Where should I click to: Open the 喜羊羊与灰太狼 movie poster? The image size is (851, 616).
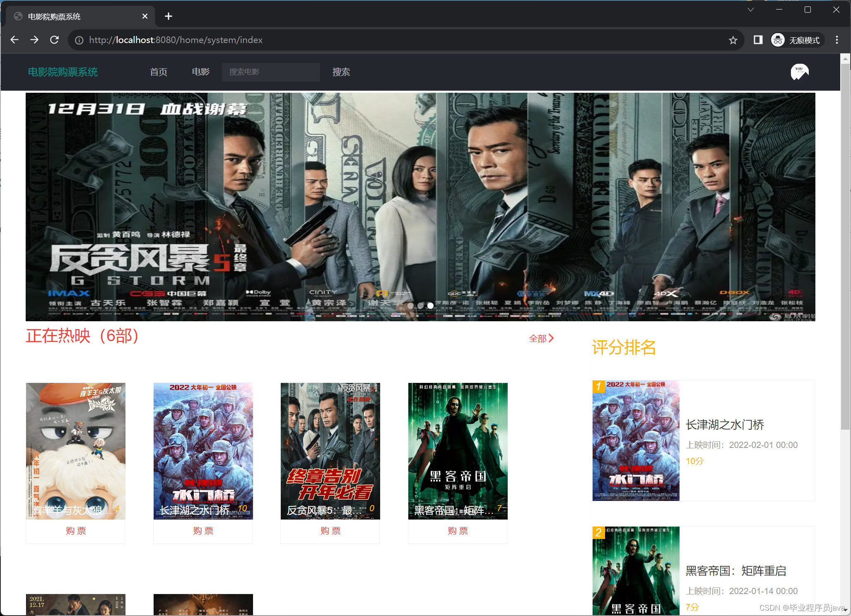(x=75, y=451)
